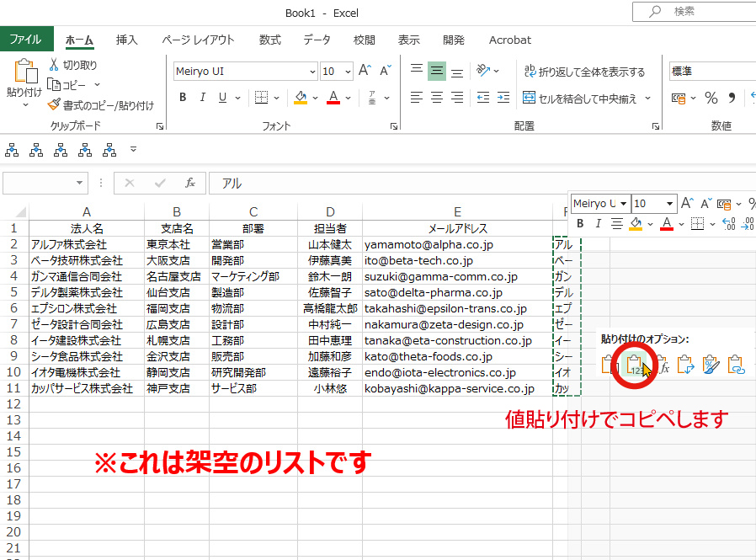Switch to the 挿入 tab
Screen dimensions: 756x560
[127, 40]
